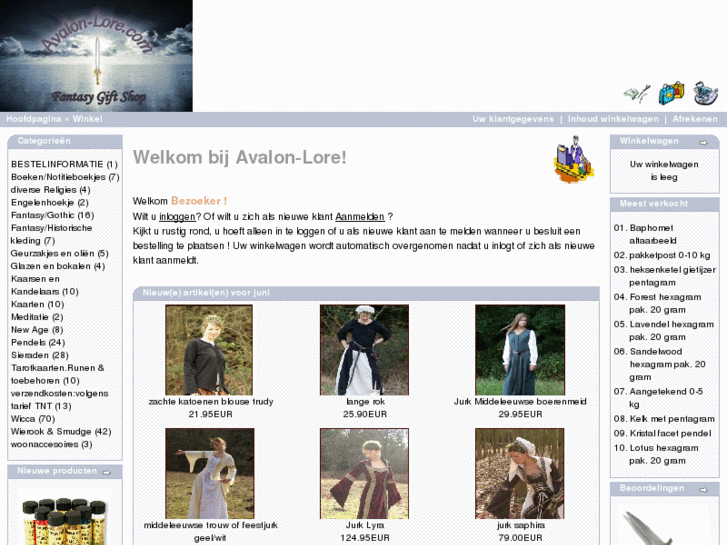Click the checkout cash register header icon

(x=706, y=93)
